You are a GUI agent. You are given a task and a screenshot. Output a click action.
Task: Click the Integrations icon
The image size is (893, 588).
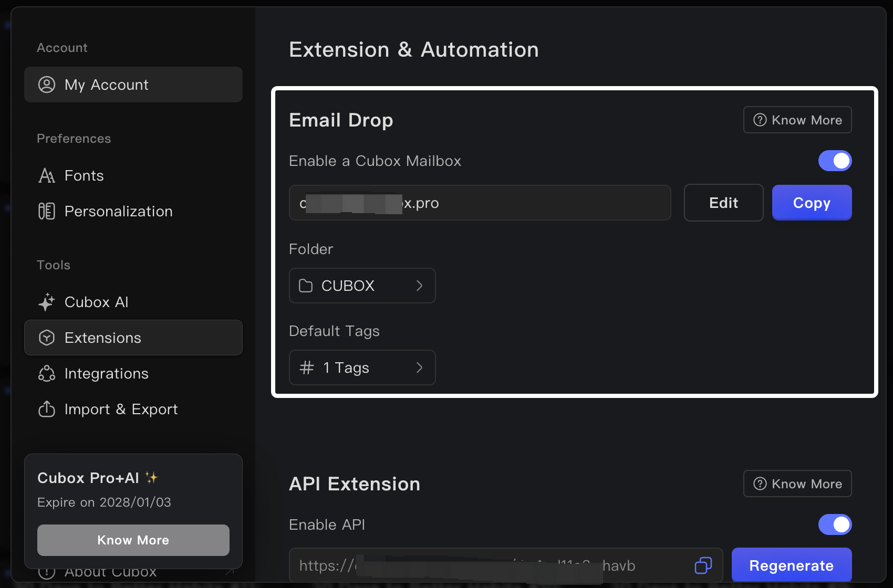pyautogui.click(x=47, y=373)
